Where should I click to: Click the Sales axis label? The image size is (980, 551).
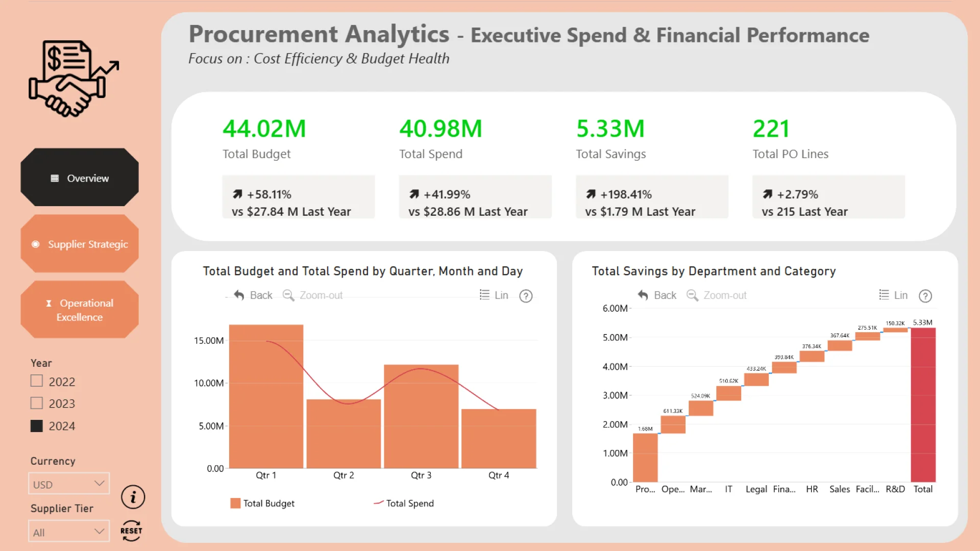pyautogui.click(x=840, y=489)
